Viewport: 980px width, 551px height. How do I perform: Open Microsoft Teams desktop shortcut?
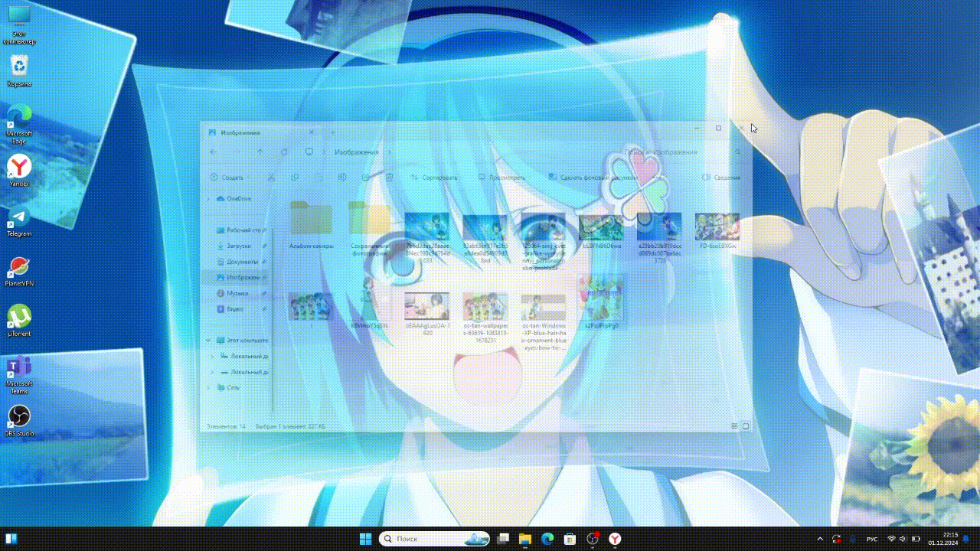pos(19,374)
